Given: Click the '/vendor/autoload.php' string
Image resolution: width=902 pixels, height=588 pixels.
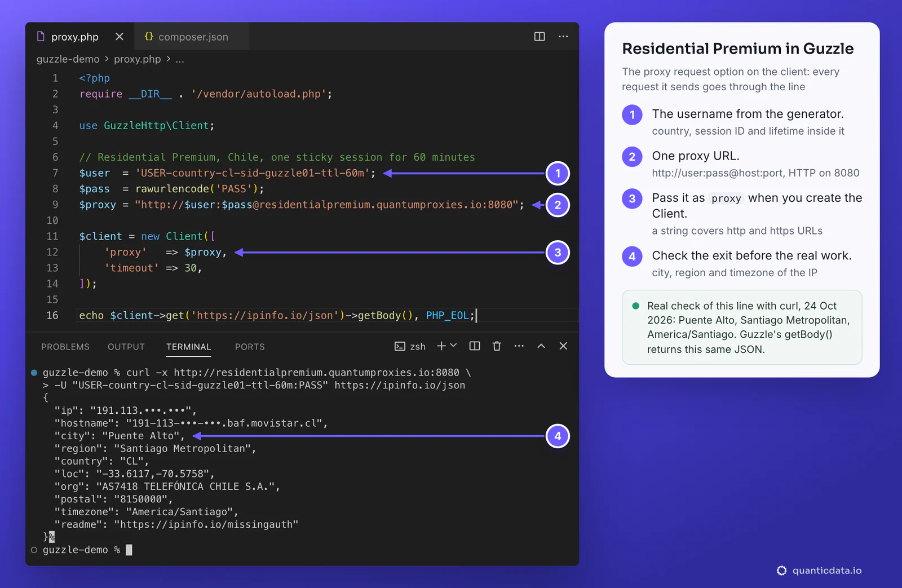Looking at the screenshot, I should (259, 94).
